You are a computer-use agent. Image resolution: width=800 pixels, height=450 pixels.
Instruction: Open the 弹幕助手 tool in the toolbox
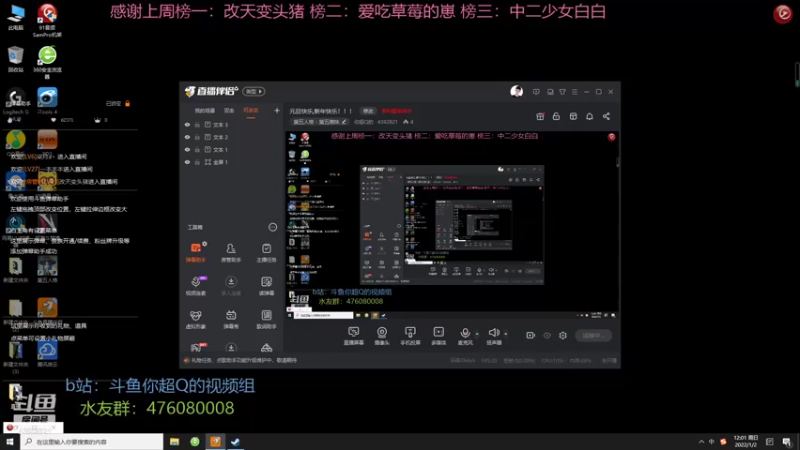(195, 252)
